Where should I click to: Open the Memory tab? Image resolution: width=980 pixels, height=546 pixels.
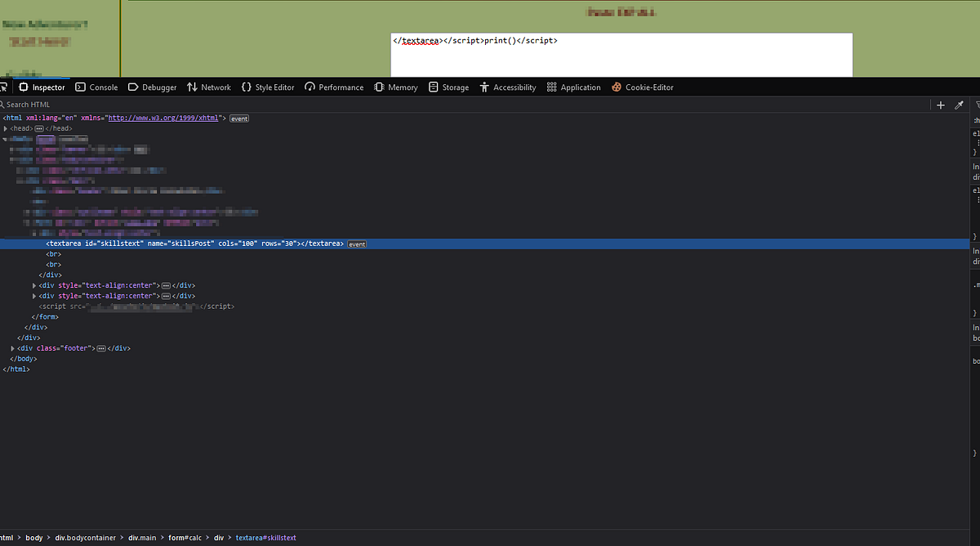(396, 87)
